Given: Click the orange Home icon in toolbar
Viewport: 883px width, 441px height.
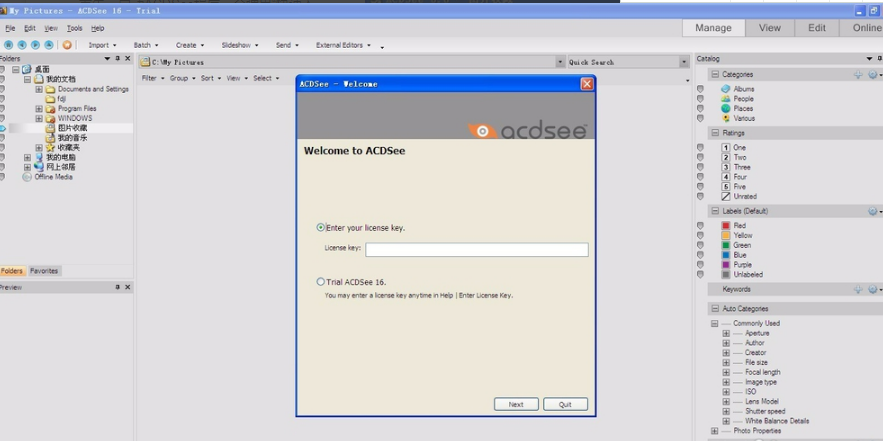Looking at the screenshot, I should tap(67, 45).
